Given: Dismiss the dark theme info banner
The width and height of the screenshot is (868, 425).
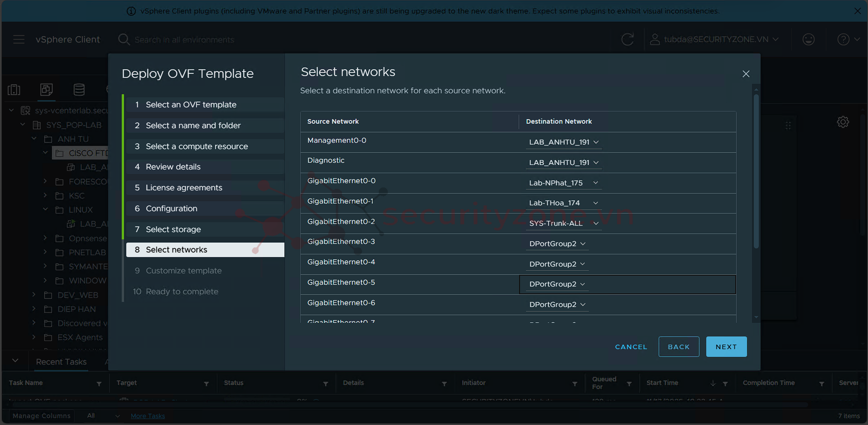Looking at the screenshot, I should pyautogui.click(x=857, y=11).
